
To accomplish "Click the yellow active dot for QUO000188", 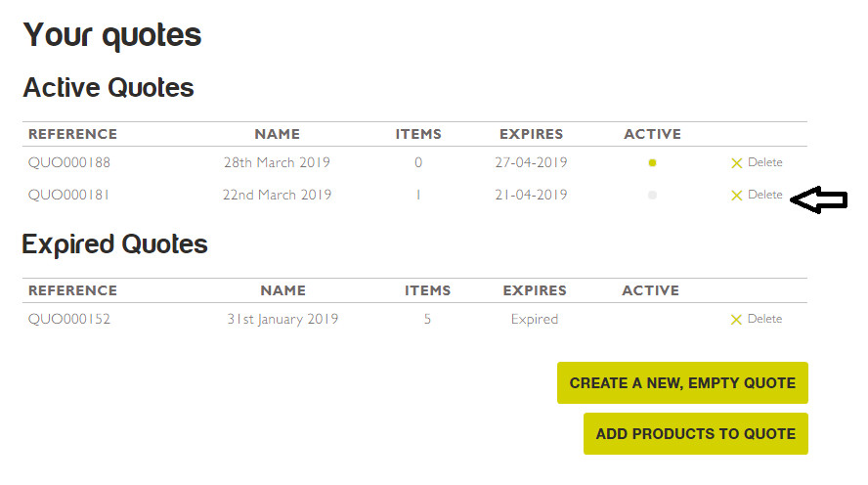I will [652, 163].
